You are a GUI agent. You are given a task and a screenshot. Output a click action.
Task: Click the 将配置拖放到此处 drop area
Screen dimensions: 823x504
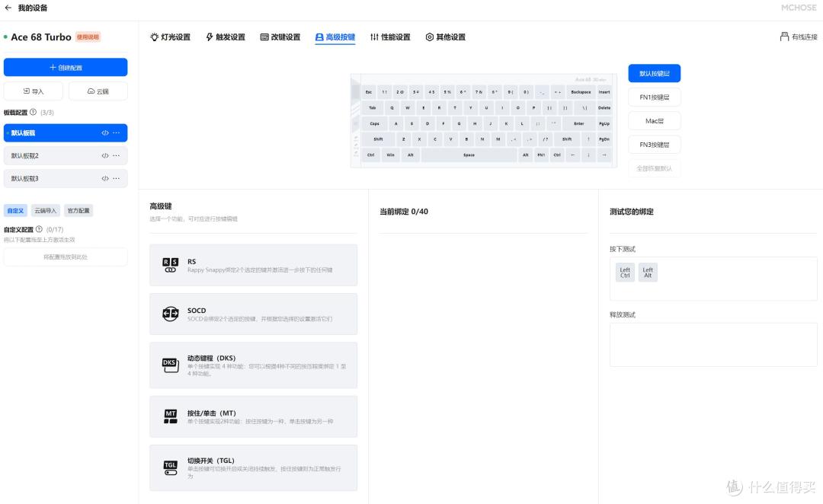pyautogui.click(x=66, y=257)
